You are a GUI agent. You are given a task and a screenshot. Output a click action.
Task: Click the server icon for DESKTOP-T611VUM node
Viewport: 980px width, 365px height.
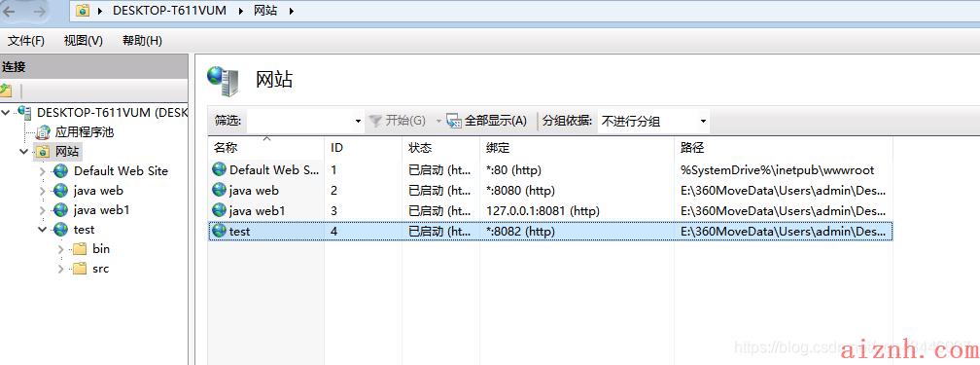click(25, 113)
